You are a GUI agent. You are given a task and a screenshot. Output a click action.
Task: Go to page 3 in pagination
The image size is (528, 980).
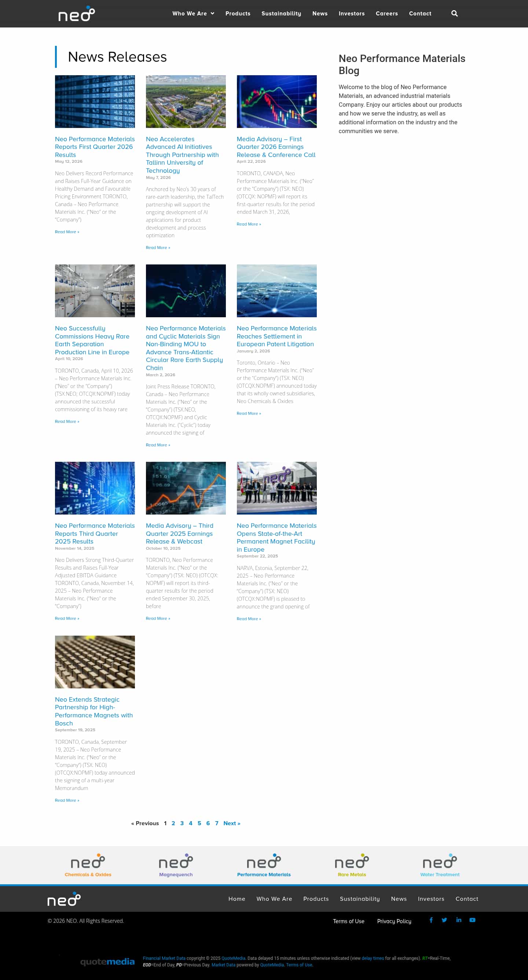[182, 823]
